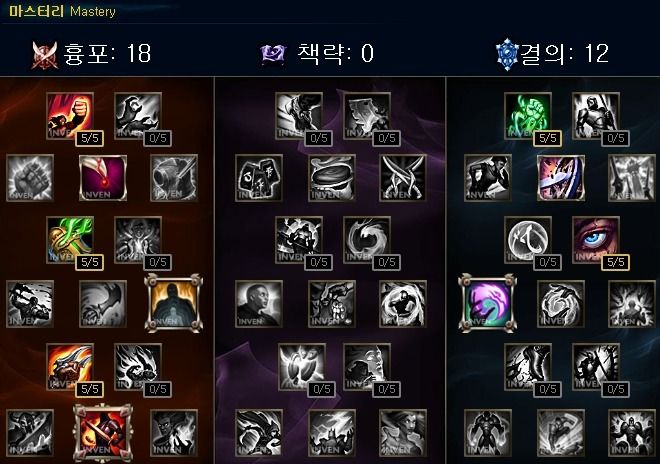Click the fiery axe blade mastery icon
The height and width of the screenshot is (464, 660).
tap(70, 367)
